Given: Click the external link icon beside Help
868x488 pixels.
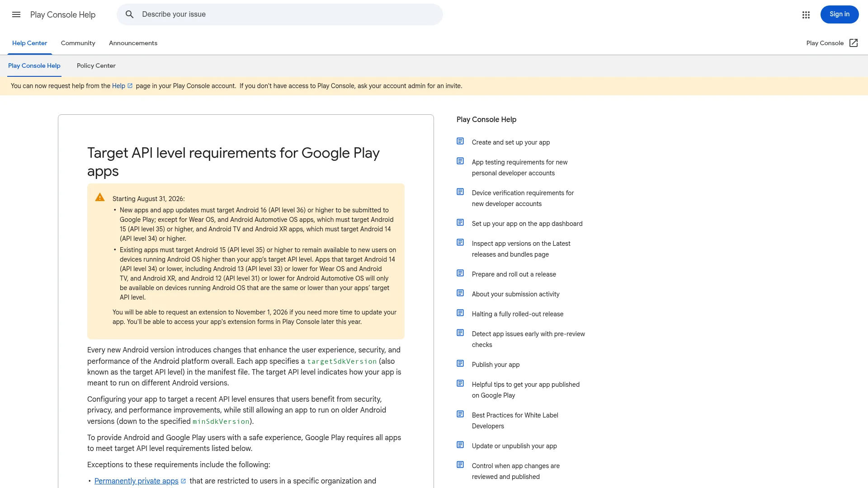Looking at the screenshot, I should coord(130,86).
